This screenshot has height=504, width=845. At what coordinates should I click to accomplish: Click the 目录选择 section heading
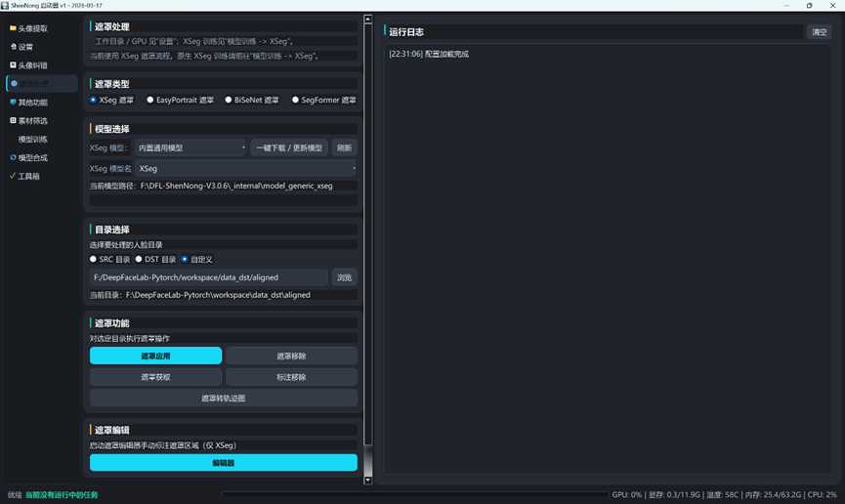click(112, 230)
